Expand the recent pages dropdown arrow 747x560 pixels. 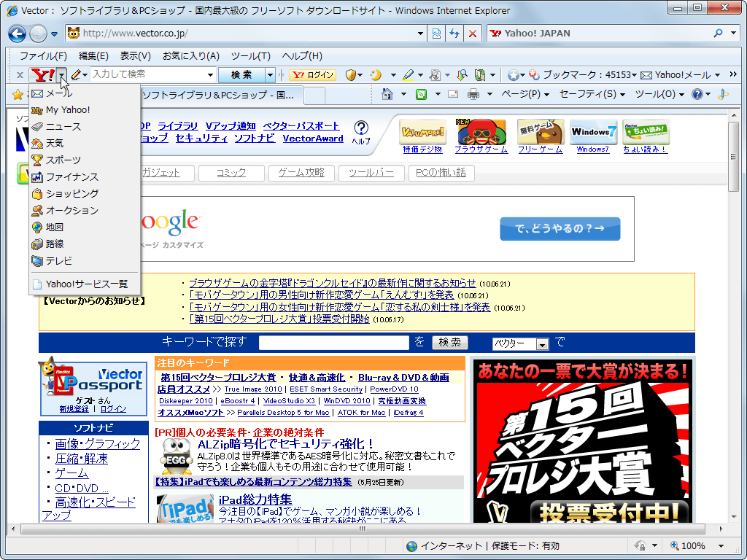[x=54, y=34]
